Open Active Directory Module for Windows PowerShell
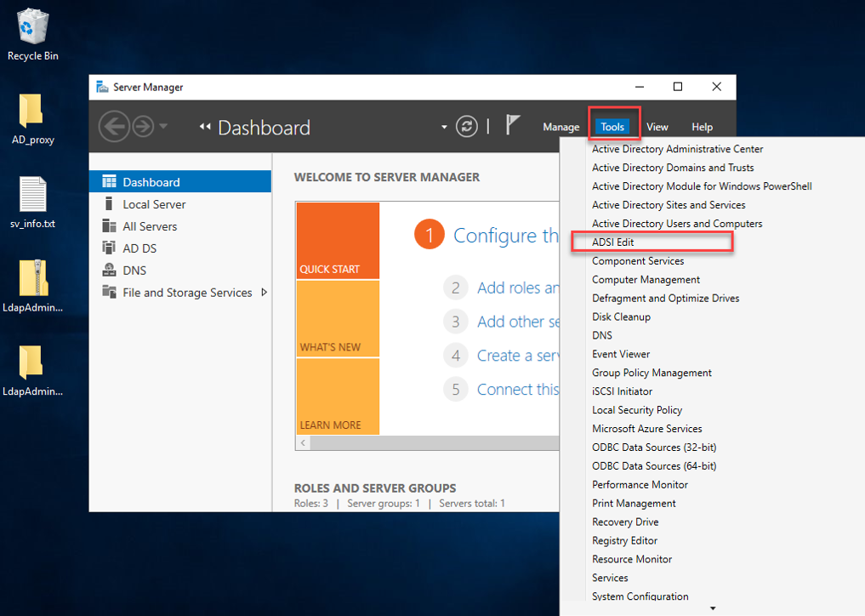This screenshot has height=616, width=865. tap(702, 186)
